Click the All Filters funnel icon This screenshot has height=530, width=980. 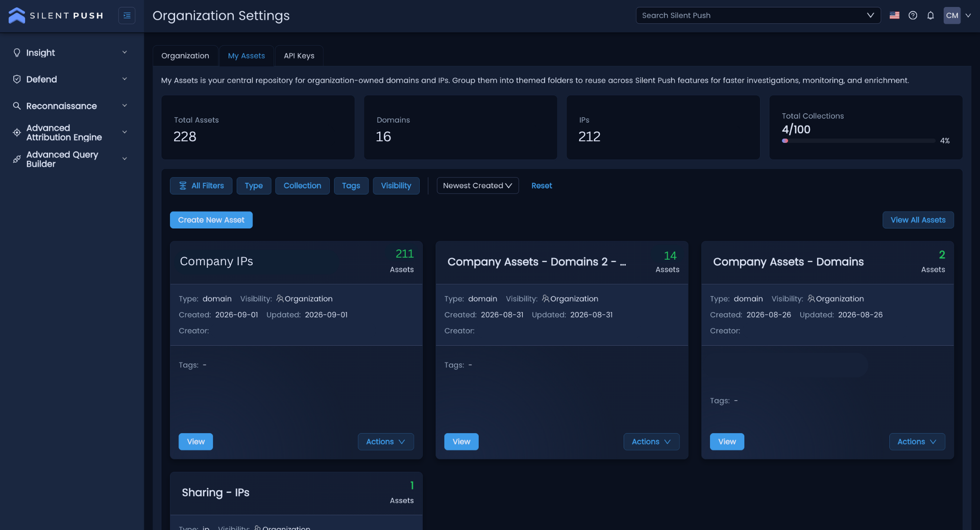coord(183,186)
